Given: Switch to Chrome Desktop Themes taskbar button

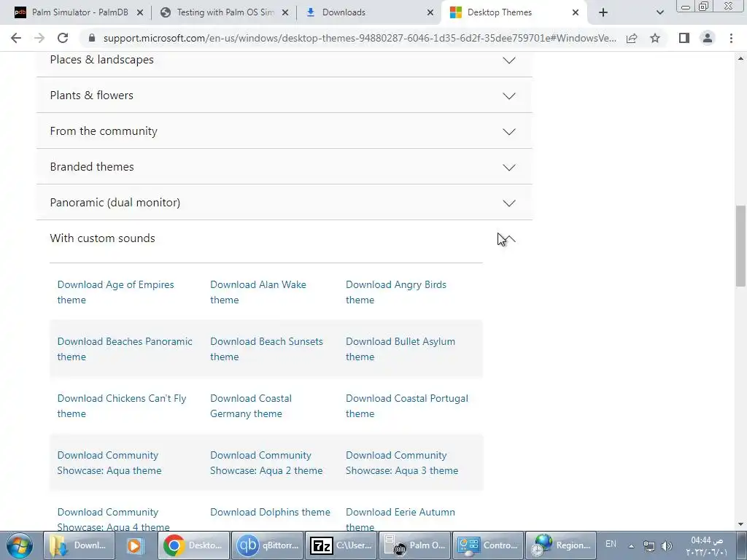Looking at the screenshot, I should click(193, 545).
